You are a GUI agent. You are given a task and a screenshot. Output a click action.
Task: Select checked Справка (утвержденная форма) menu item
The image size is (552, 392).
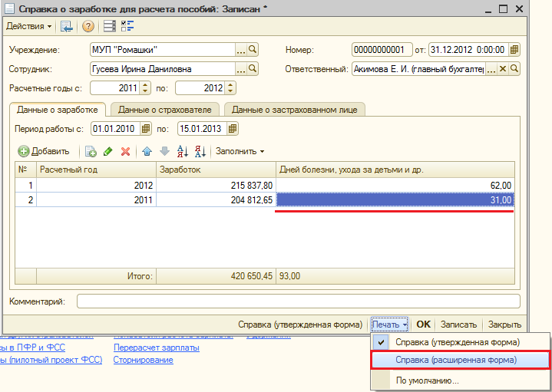click(x=456, y=341)
